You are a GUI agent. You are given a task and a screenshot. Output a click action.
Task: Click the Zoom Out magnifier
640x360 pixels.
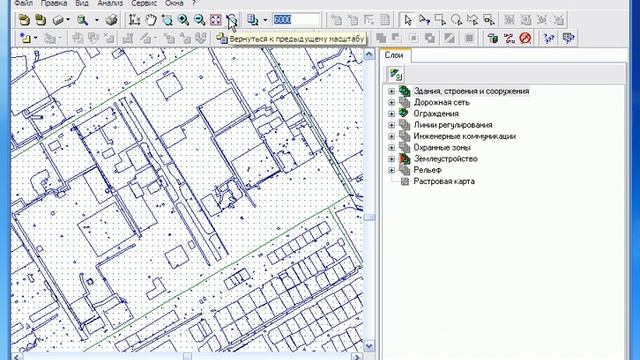coord(200,20)
